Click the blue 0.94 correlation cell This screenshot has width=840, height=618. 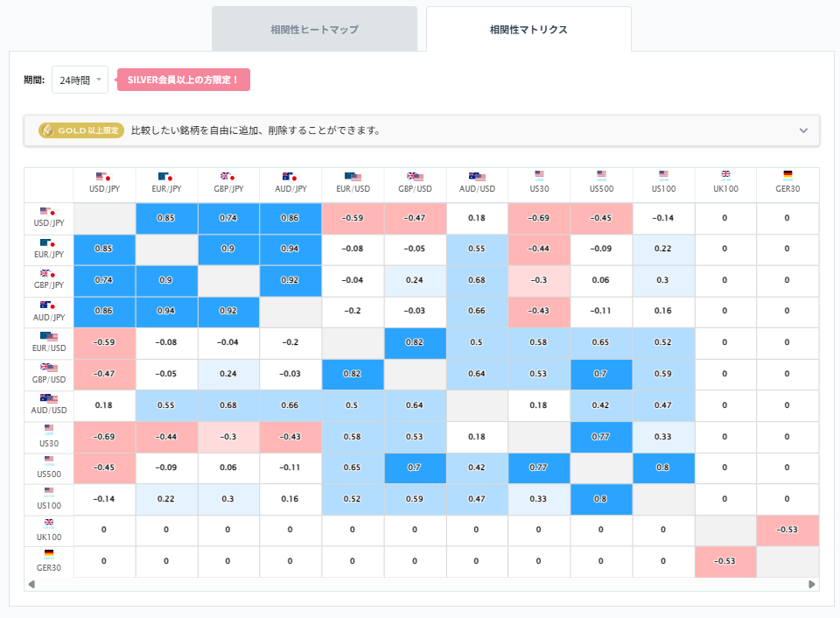[290, 249]
